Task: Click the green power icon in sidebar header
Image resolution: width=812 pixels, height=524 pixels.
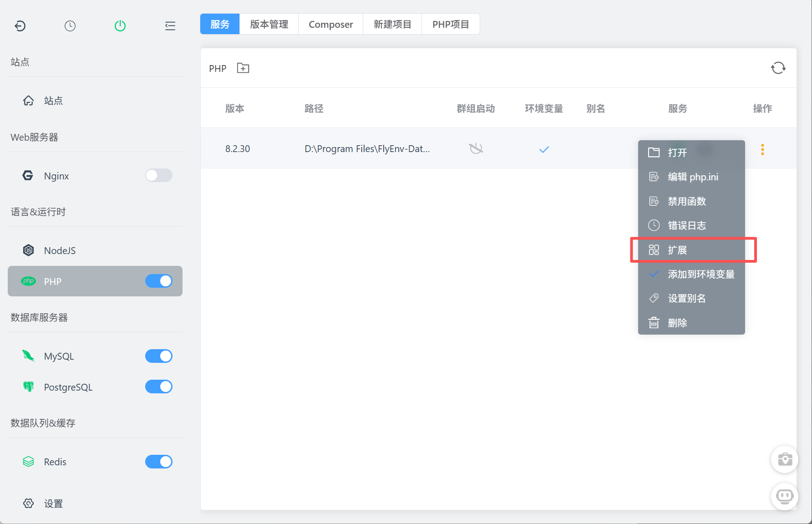Action: (x=120, y=26)
